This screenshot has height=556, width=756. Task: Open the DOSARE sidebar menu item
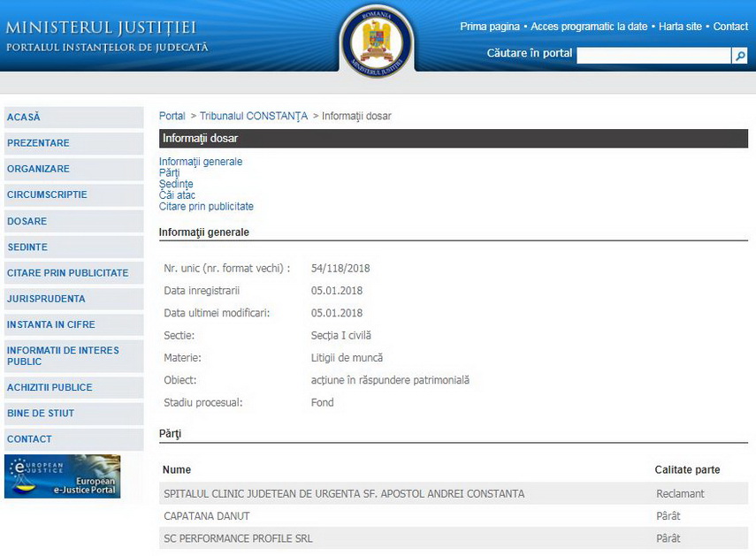click(27, 221)
